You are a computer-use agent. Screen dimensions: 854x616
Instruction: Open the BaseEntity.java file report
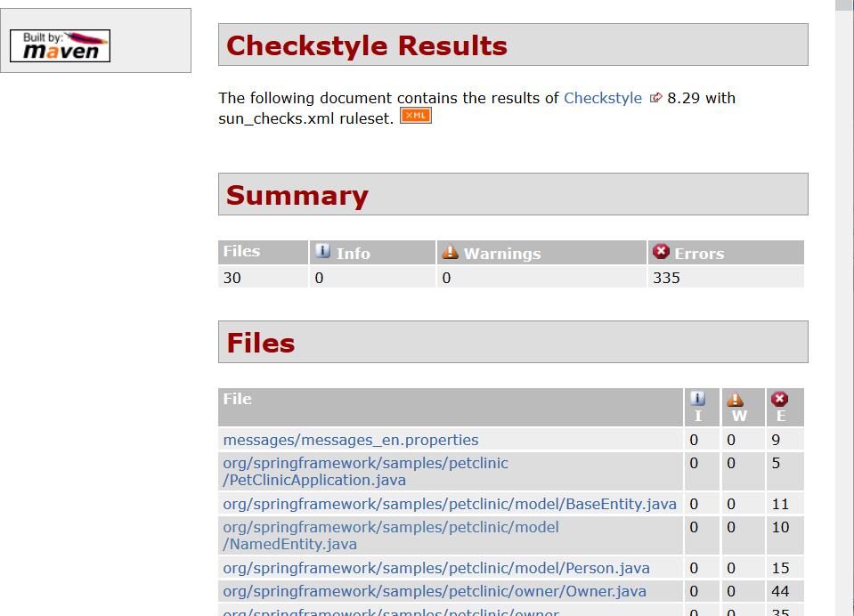[x=449, y=504]
